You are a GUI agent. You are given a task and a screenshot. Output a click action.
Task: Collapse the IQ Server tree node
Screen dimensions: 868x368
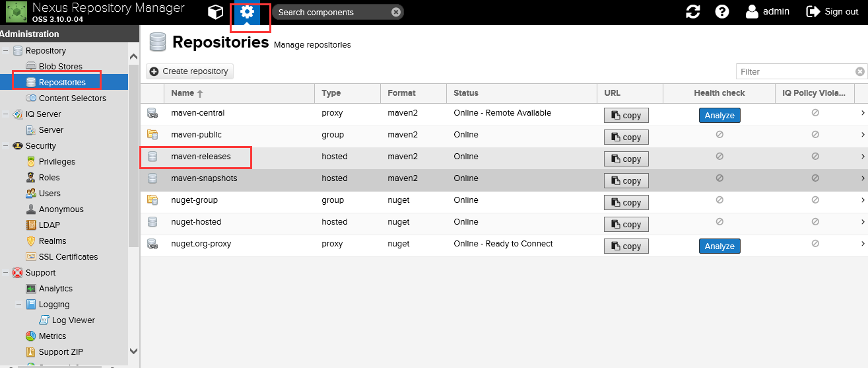[x=6, y=114]
